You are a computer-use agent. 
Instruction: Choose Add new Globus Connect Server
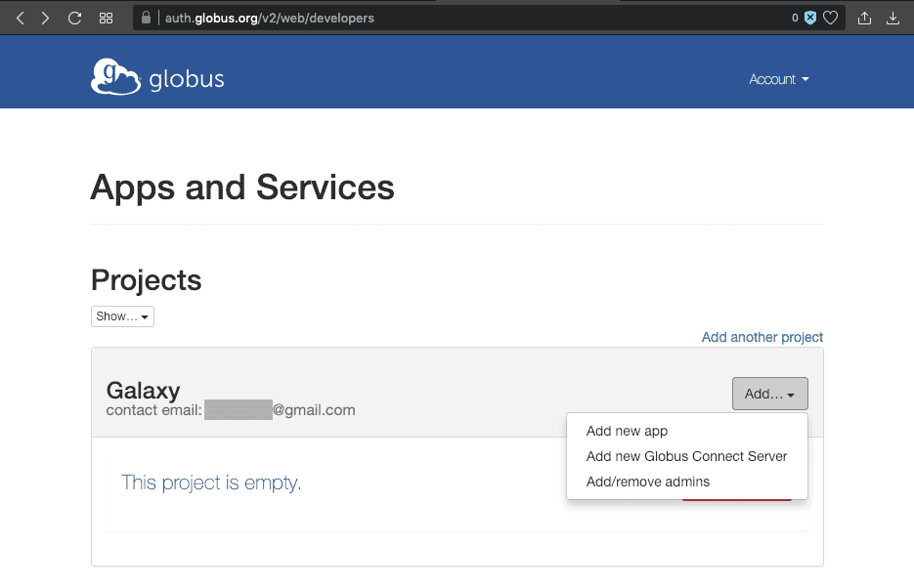pyautogui.click(x=686, y=456)
